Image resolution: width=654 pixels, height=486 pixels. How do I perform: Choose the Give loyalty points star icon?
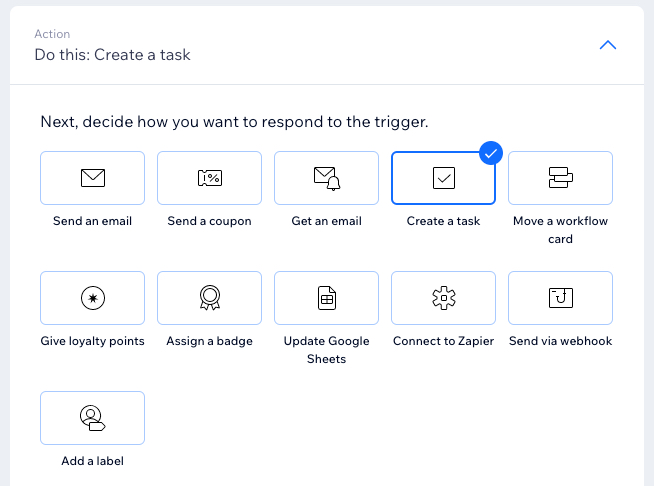pos(93,298)
